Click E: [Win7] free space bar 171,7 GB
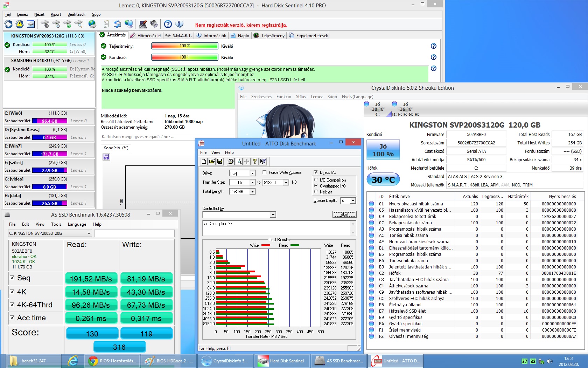 coord(50,154)
